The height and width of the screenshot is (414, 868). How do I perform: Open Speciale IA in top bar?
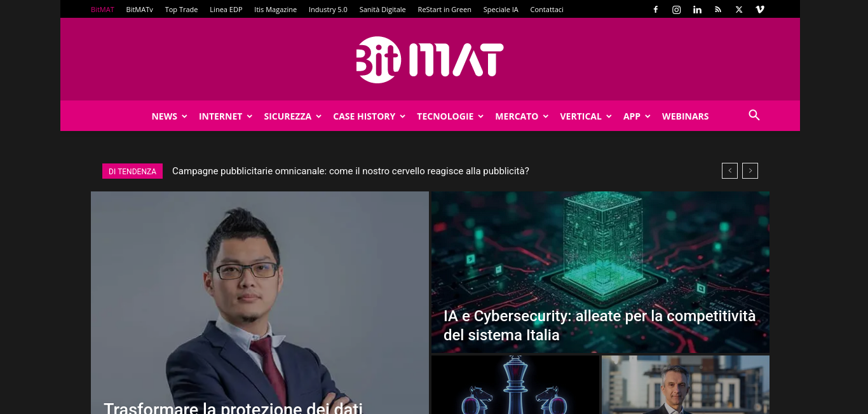coord(501,10)
